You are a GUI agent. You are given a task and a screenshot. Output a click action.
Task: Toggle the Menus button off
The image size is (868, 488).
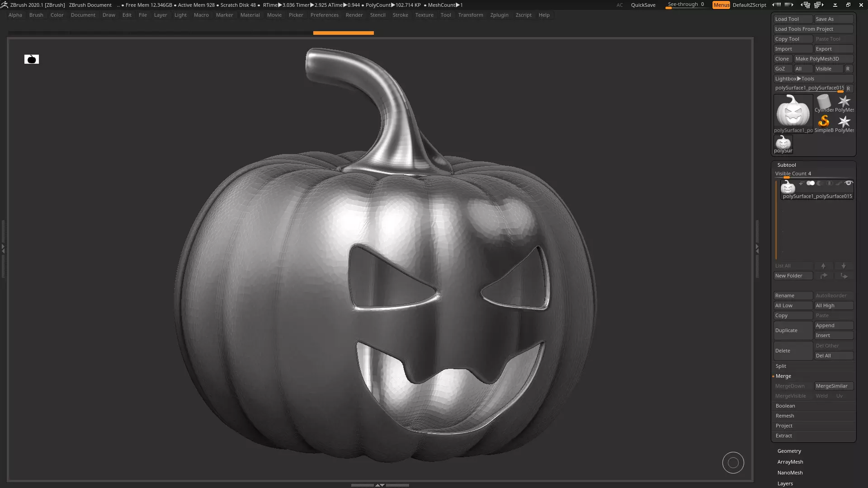coord(721,5)
